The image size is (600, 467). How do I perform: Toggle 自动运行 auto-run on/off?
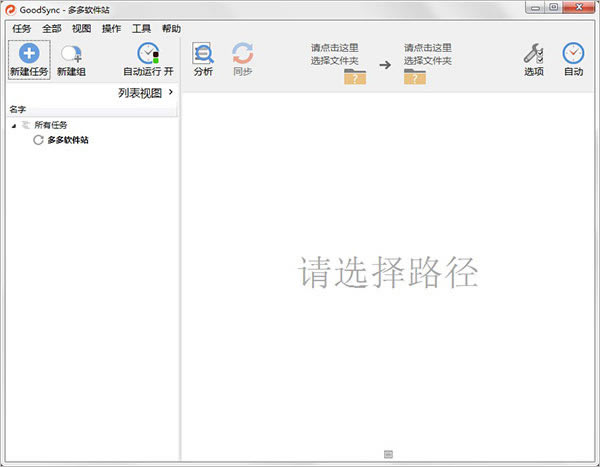pos(148,54)
